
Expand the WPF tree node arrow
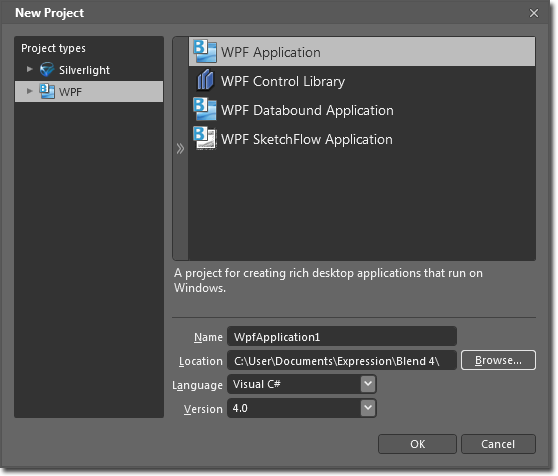pyautogui.click(x=30, y=91)
